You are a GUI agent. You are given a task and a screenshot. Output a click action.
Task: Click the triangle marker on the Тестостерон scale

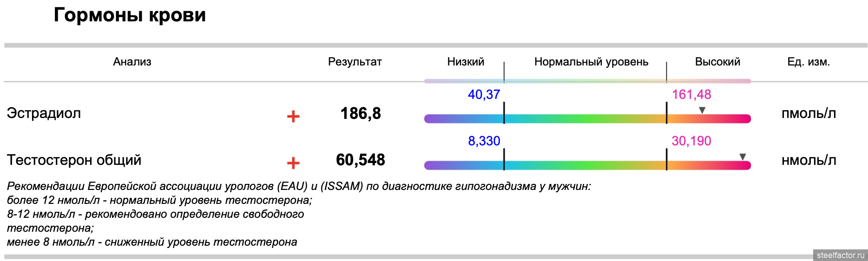(743, 157)
